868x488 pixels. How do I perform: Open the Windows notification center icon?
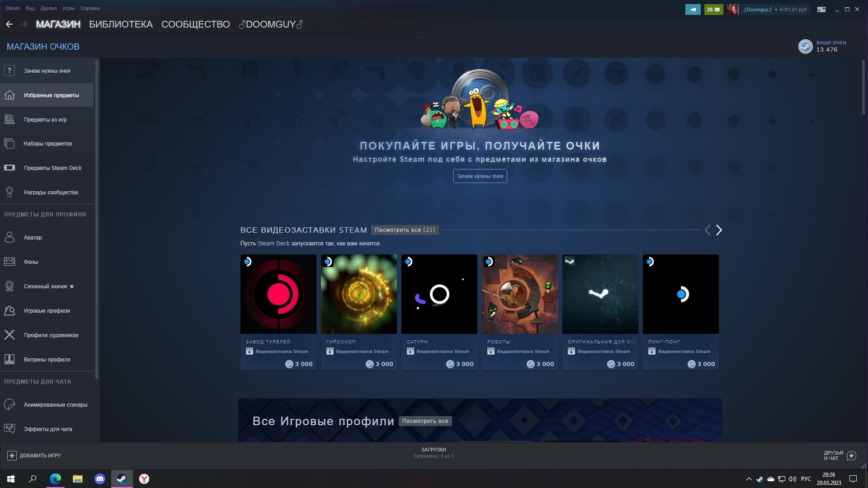coord(853,479)
